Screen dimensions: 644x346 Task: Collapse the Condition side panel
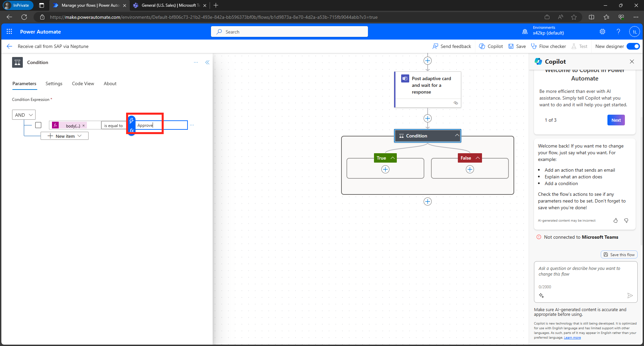[x=207, y=62]
